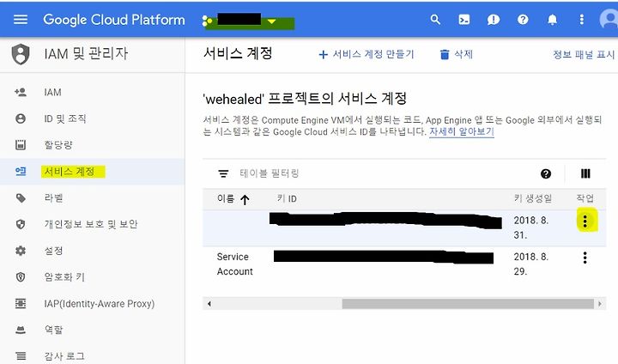Image resolution: width=618 pixels, height=364 pixels.
Task: Click the person circle icon beside ID 및 조직
Action: [x=21, y=118]
